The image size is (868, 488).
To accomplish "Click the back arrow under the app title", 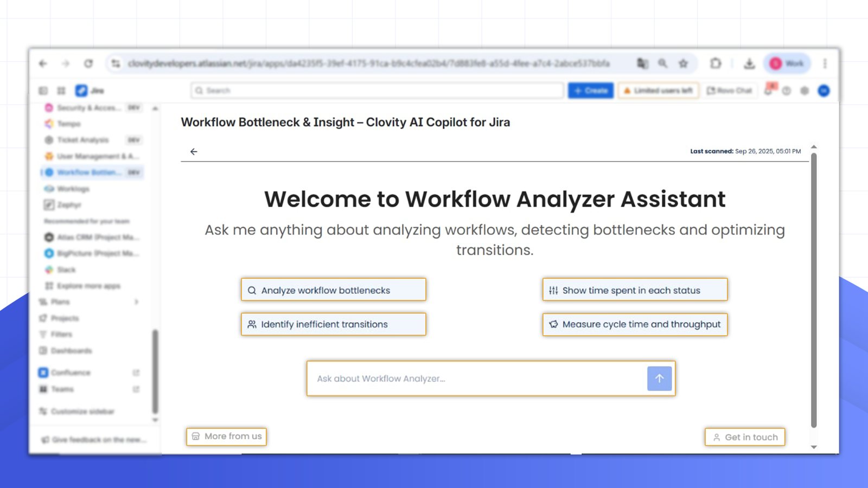I will point(194,151).
